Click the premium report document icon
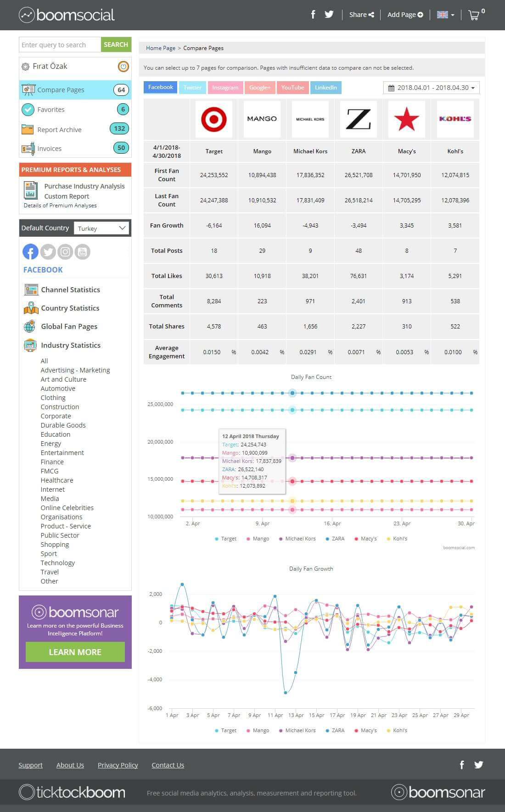This screenshot has height=812, width=505. 31,190
